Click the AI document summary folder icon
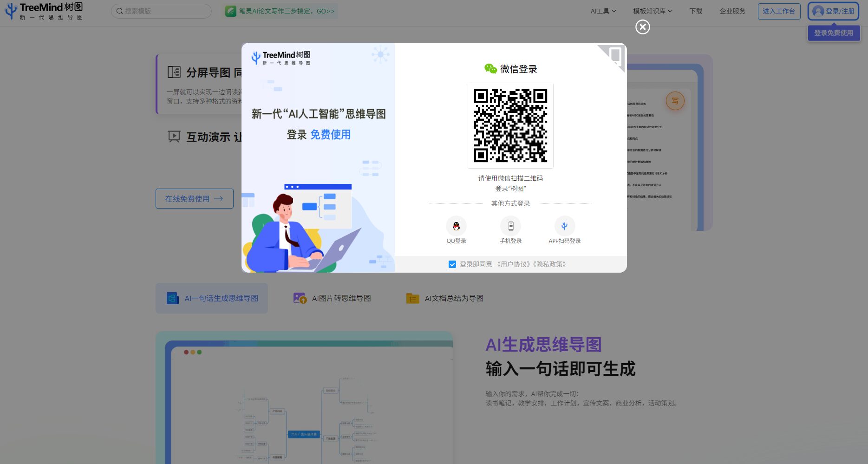 click(412, 298)
